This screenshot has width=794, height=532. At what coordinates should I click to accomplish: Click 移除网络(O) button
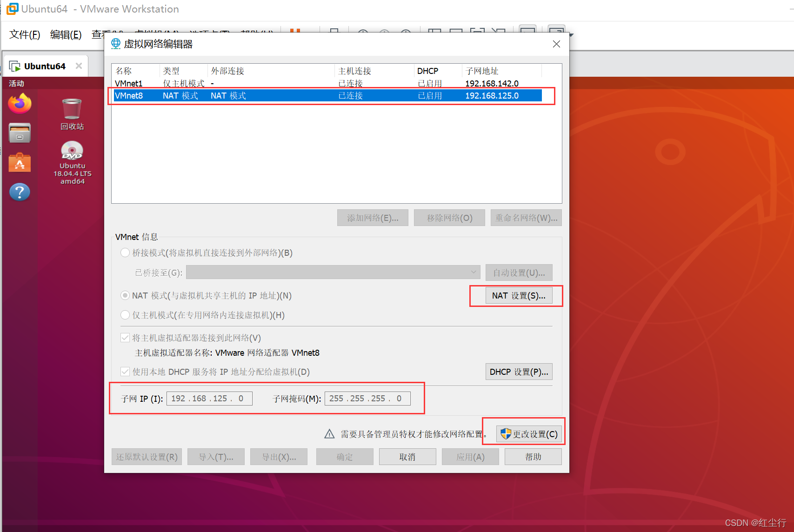[449, 218]
